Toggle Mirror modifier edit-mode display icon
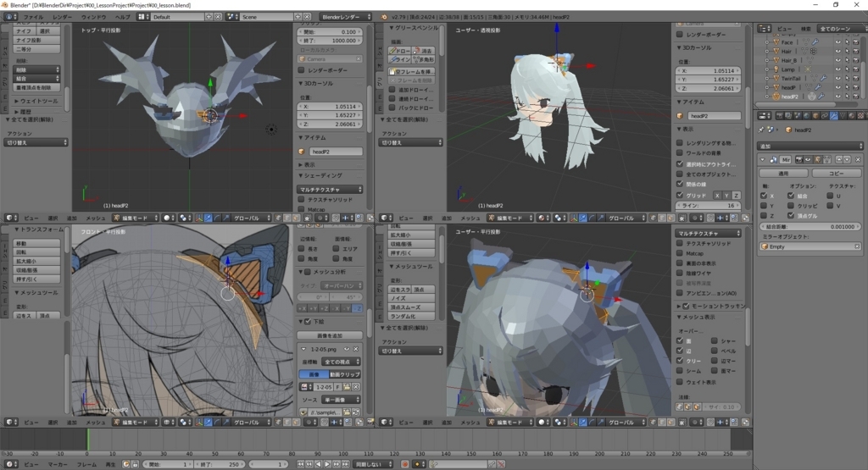This screenshot has width=868, height=470. [818, 159]
